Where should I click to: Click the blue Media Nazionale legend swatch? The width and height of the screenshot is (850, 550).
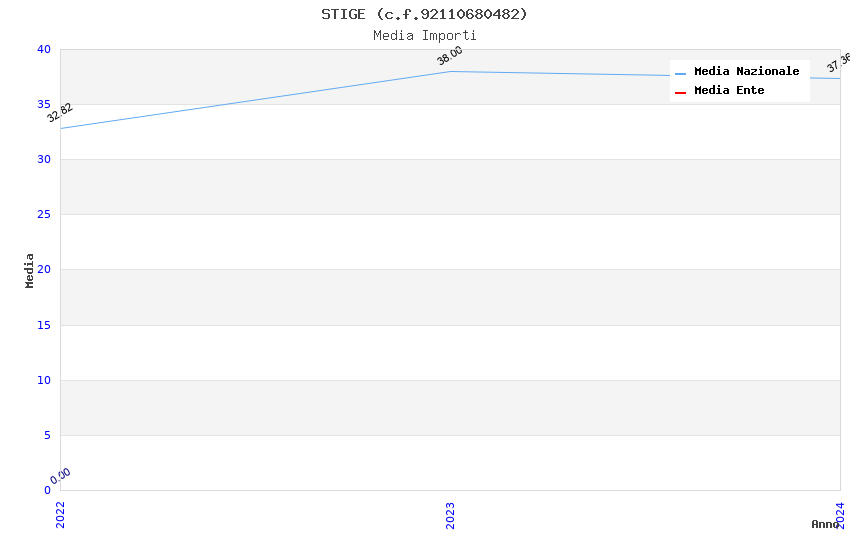681,73
